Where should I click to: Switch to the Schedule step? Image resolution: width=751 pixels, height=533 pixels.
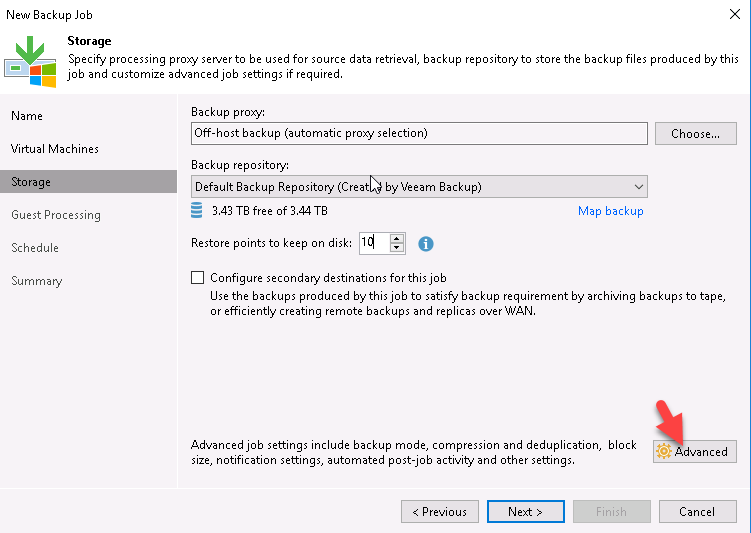(x=35, y=248)
